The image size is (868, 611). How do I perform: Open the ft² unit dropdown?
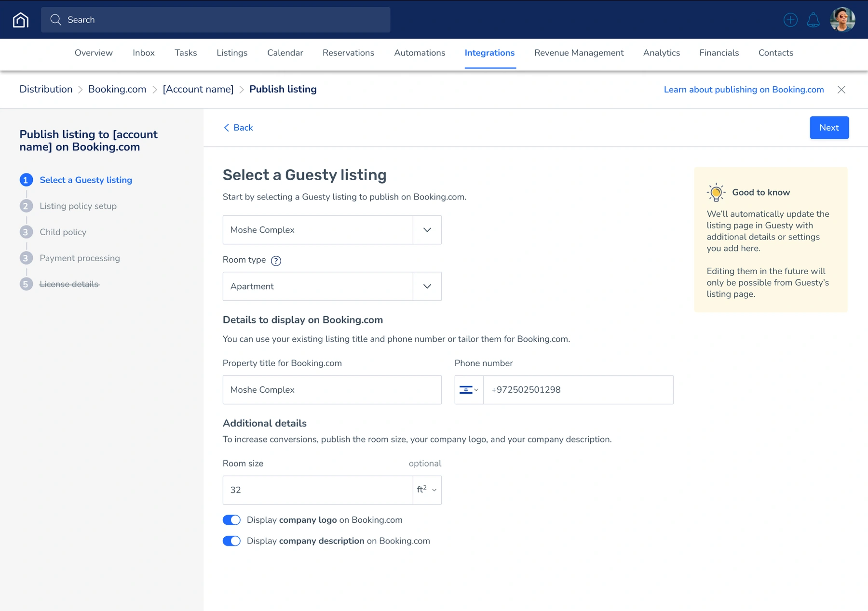(427, 490)
